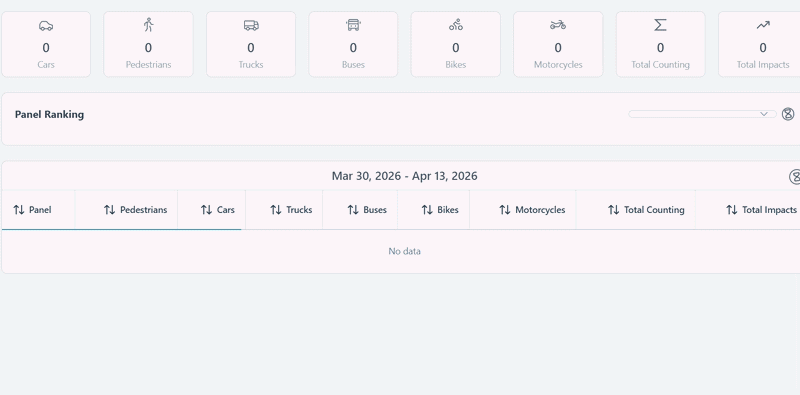Sort by the Motorcycles column header

pos(532,210)
